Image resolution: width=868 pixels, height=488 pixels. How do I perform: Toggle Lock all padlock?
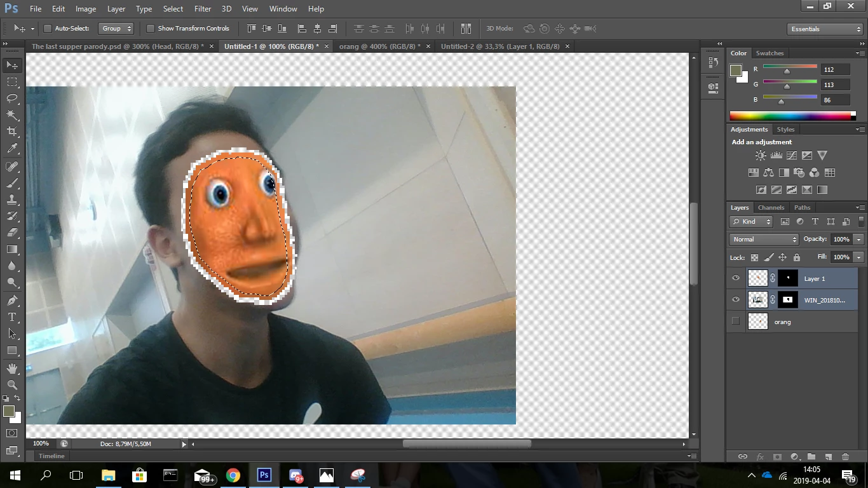797,257
